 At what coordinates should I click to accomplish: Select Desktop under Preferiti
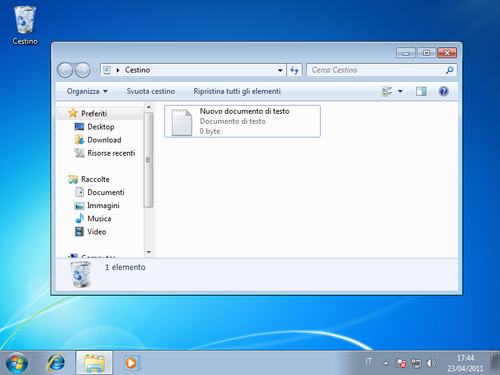(101, 127)
